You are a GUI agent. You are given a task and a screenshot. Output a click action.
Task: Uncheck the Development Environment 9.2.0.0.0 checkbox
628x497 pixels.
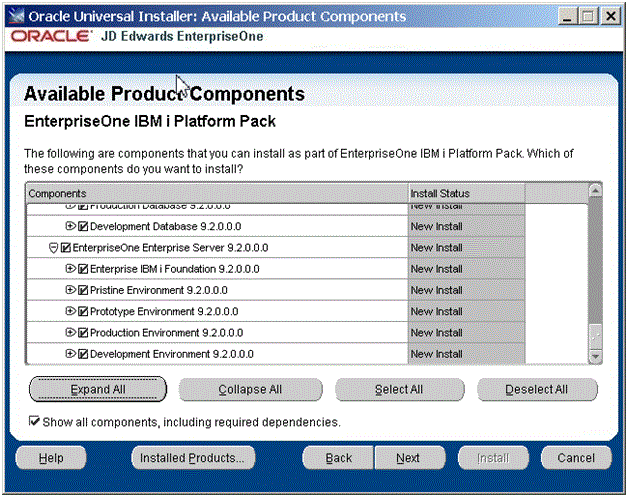pos(83,354)
